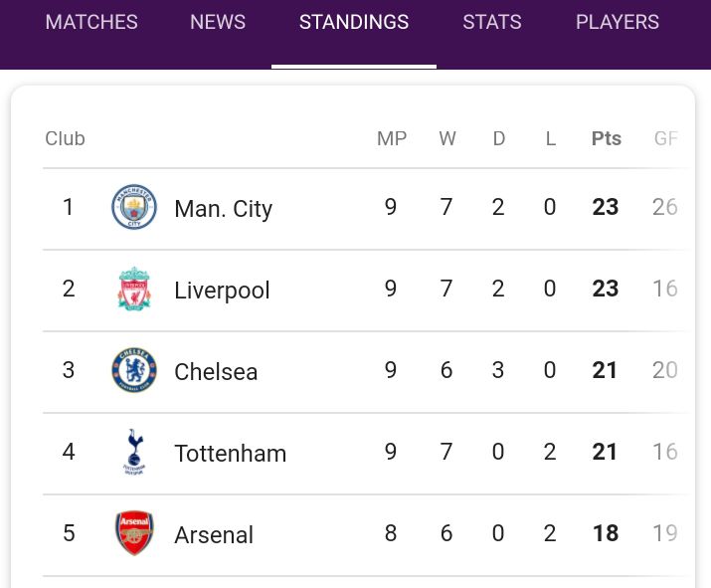Screen dimensions: 711x588
Task: Open the Players tab
Action: [618, 22]
